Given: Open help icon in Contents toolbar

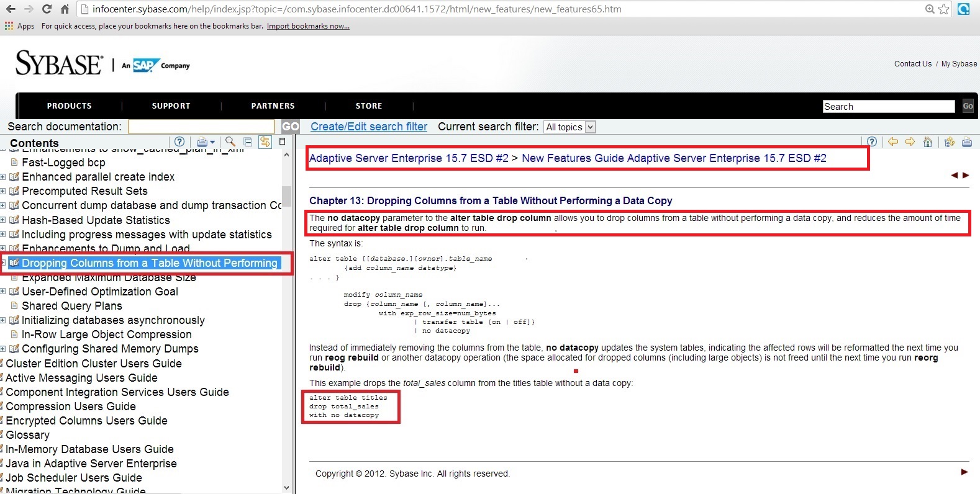Looking at the screenshot, I should (179, 141).
